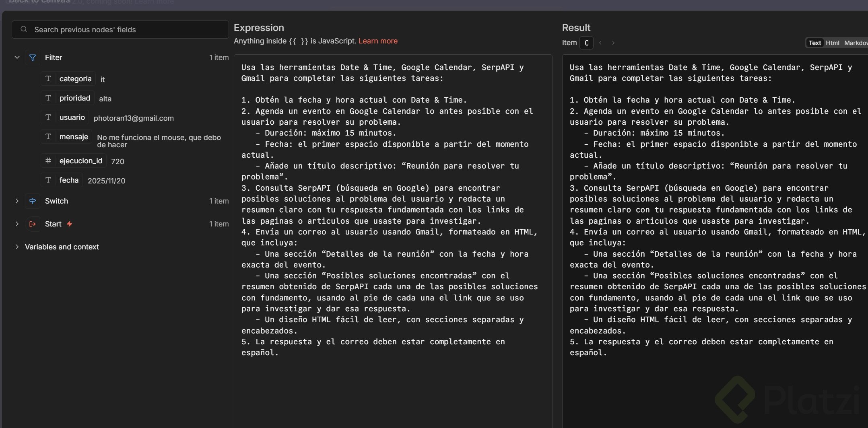Select the fecha field pill
Screen dimensions: 868x428
point(62,180)
